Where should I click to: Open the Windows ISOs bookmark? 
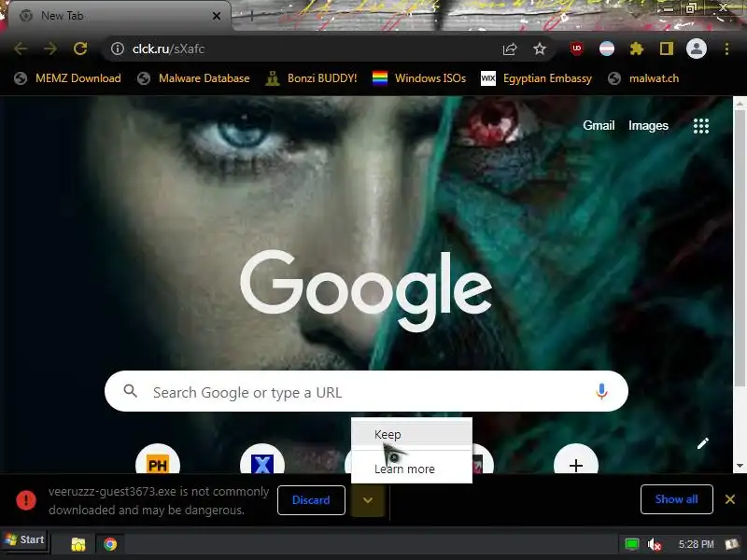(419, 78)
